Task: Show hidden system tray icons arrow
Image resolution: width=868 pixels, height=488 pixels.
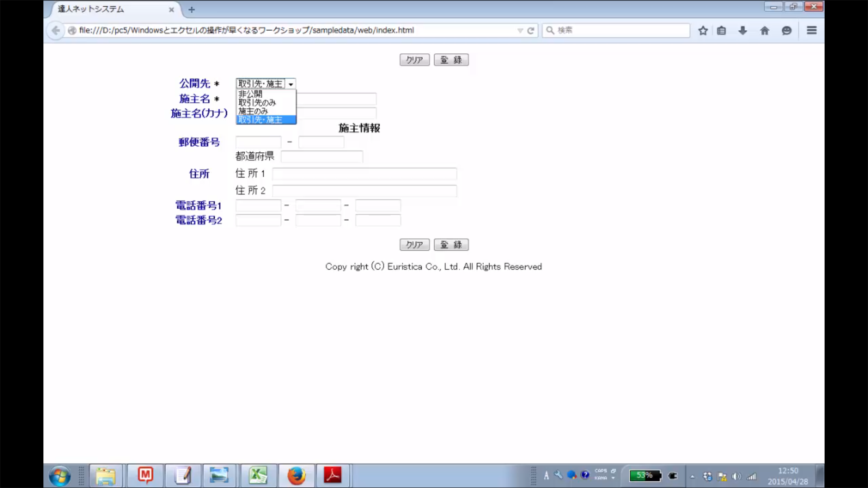Action: (692, 476)
